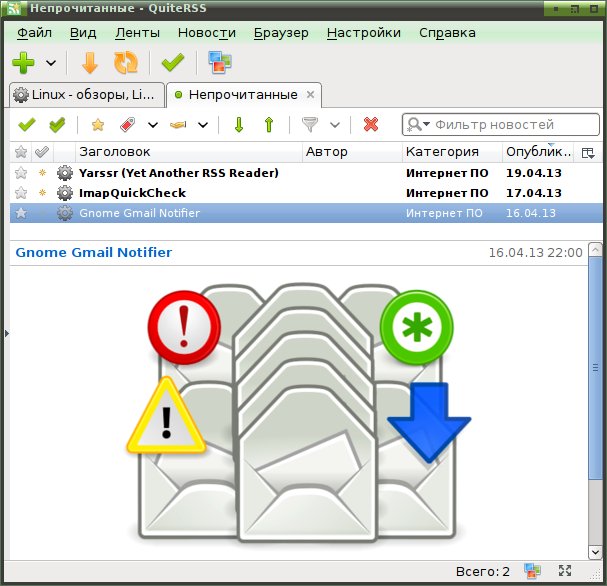Open the blue Gnome Gmail Notifier article link

coord(94,253)
